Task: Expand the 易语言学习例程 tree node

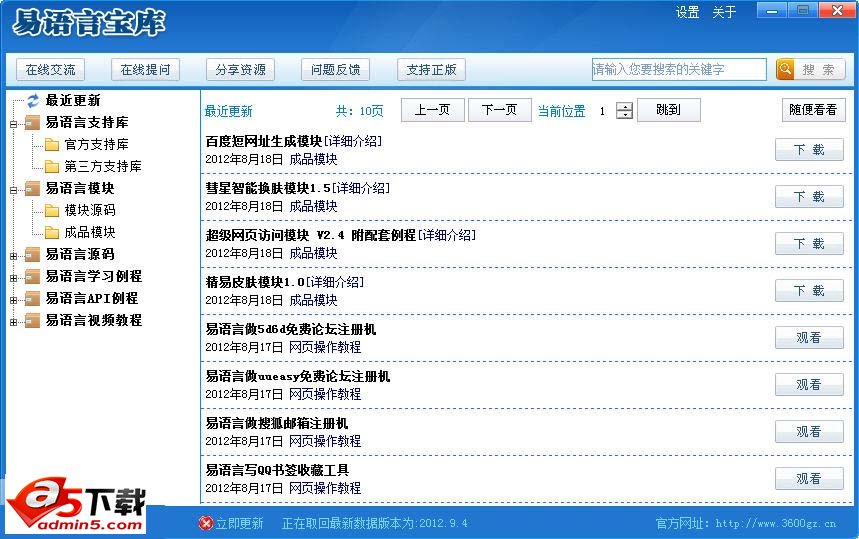Action: pos(14,277)
